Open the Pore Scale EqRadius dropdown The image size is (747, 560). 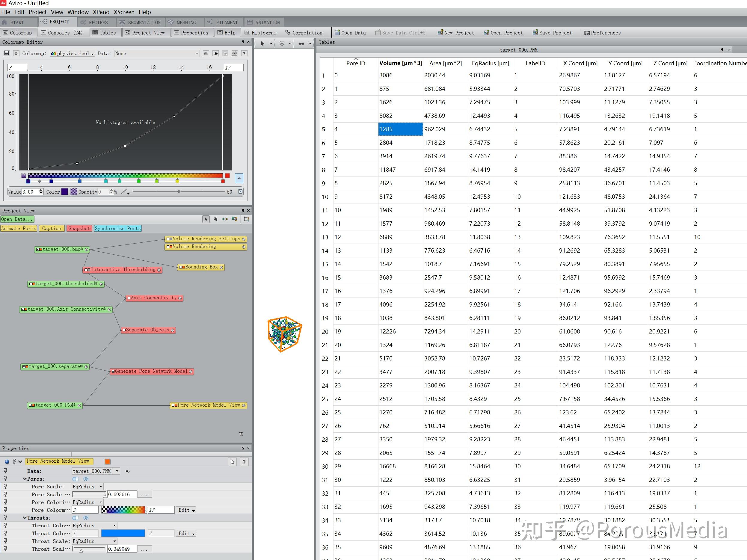(x=87, y=487)
